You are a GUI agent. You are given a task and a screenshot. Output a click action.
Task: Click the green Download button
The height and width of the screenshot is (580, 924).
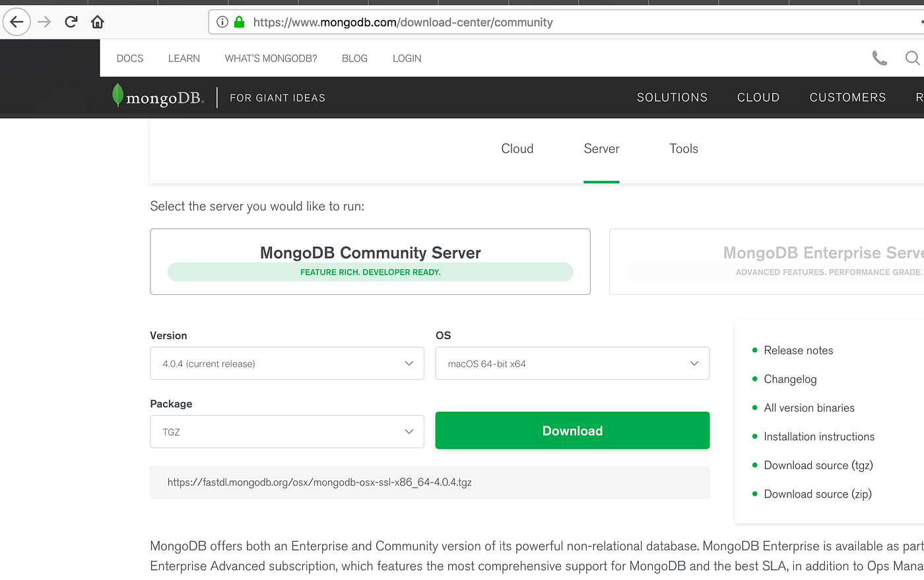(572, 430)
